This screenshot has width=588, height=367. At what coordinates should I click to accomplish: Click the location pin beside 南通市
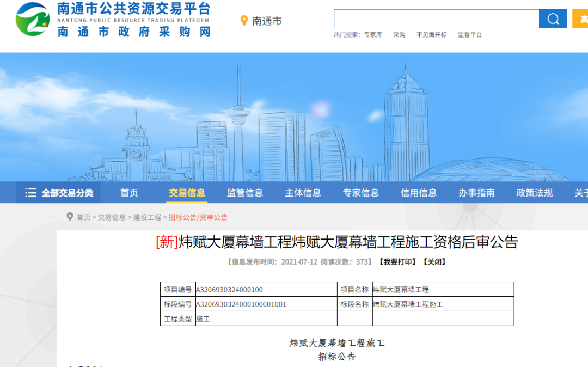(243, 21)
